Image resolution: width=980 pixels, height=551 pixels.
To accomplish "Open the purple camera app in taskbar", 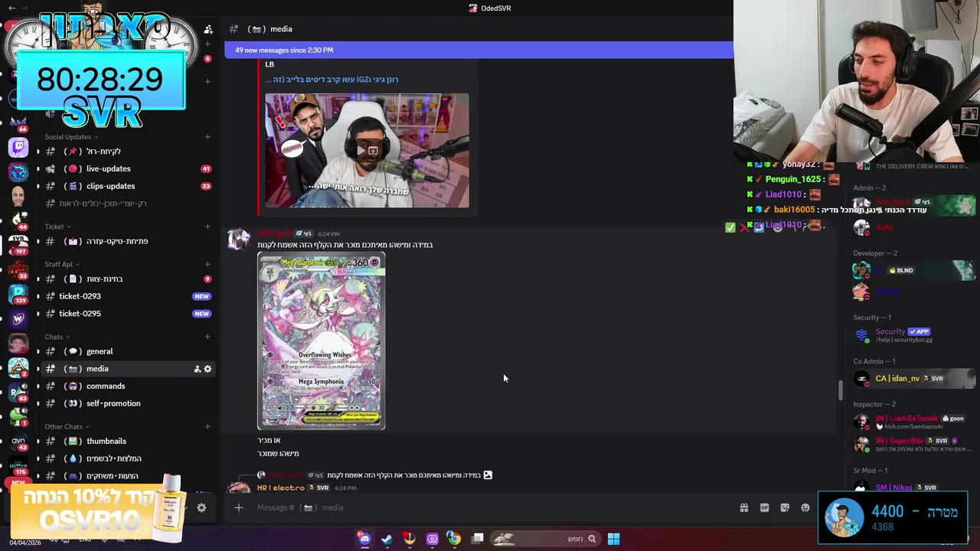I will [432, 539].
